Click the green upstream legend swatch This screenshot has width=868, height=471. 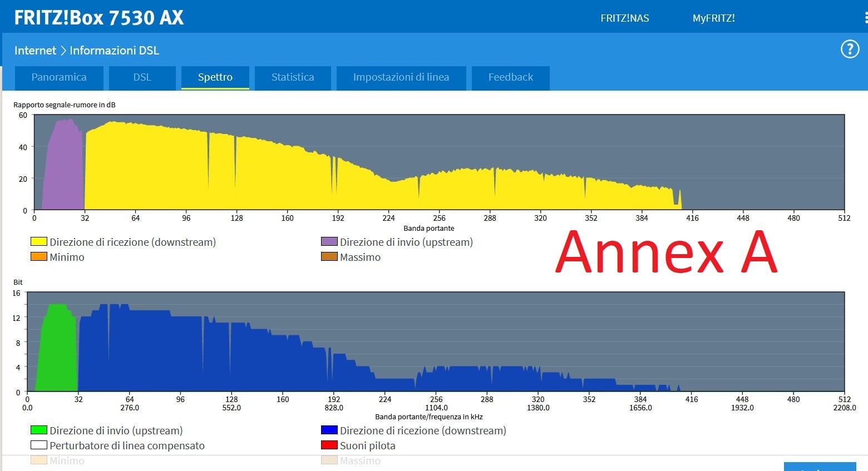point(39,430)
